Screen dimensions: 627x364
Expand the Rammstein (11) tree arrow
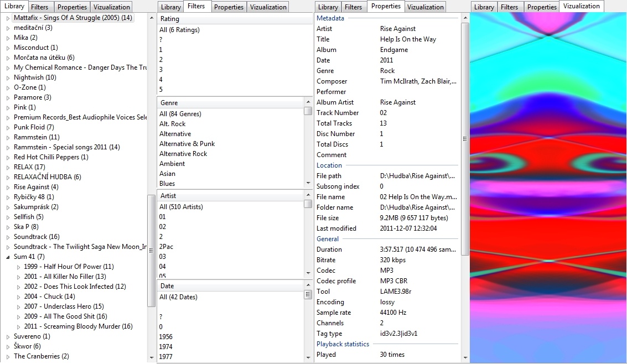point(8,138)
